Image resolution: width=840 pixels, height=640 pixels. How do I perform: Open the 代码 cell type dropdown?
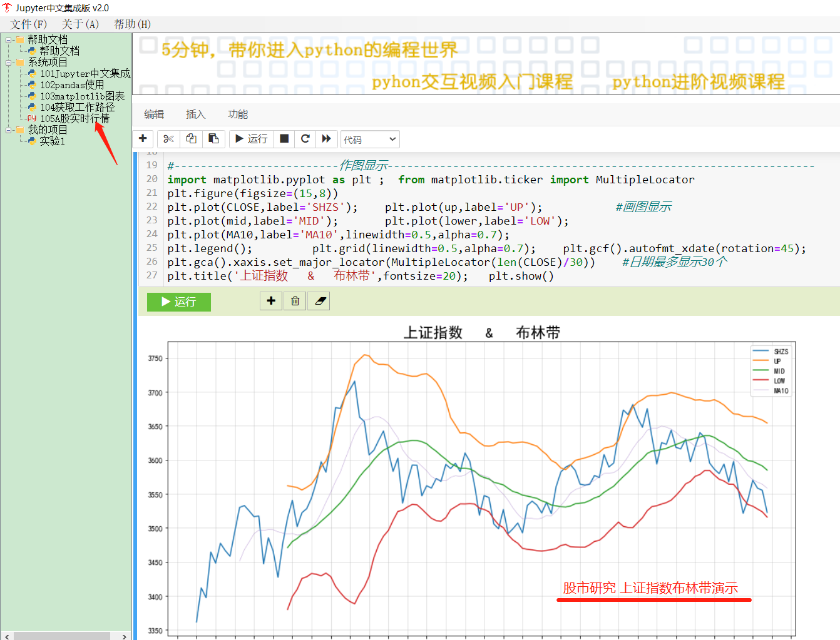click(x=369, y=140)
